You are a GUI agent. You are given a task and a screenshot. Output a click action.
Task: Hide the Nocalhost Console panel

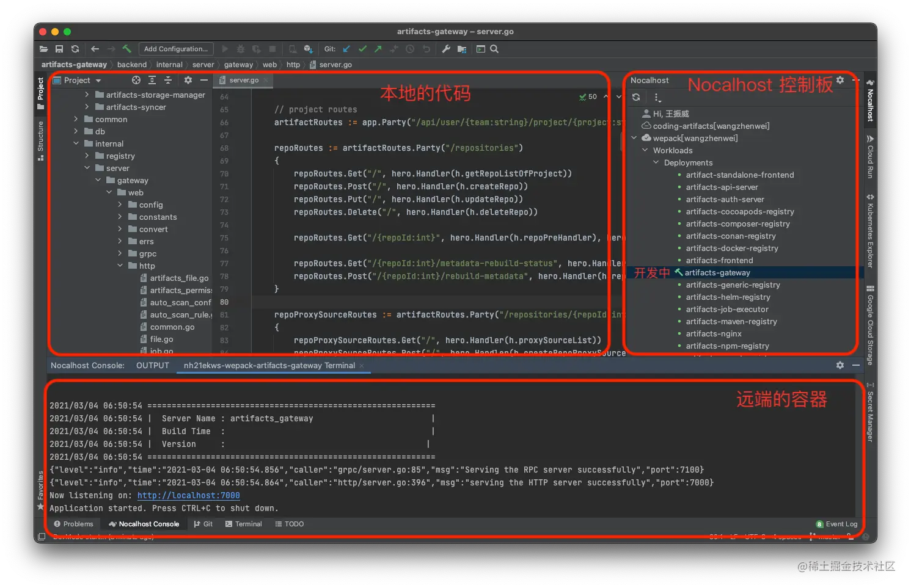(x=856, y=365)
